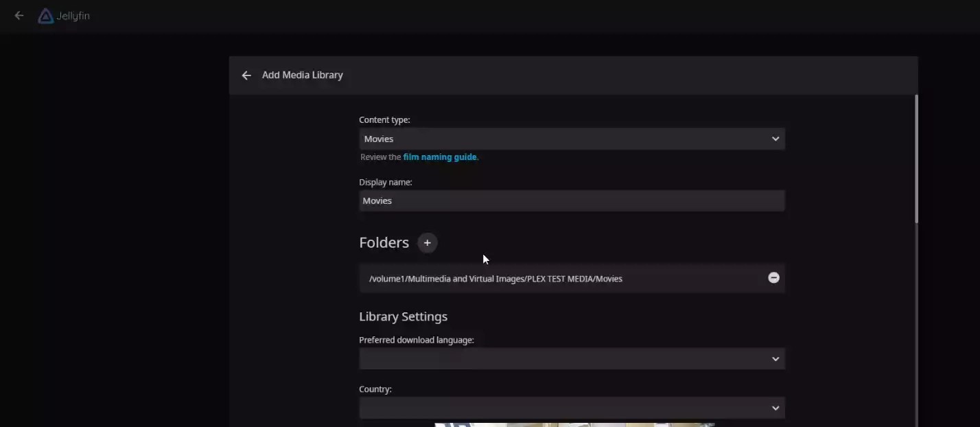Click the Country dropdown chevron
980x427 pixels.
pos(775,408)
